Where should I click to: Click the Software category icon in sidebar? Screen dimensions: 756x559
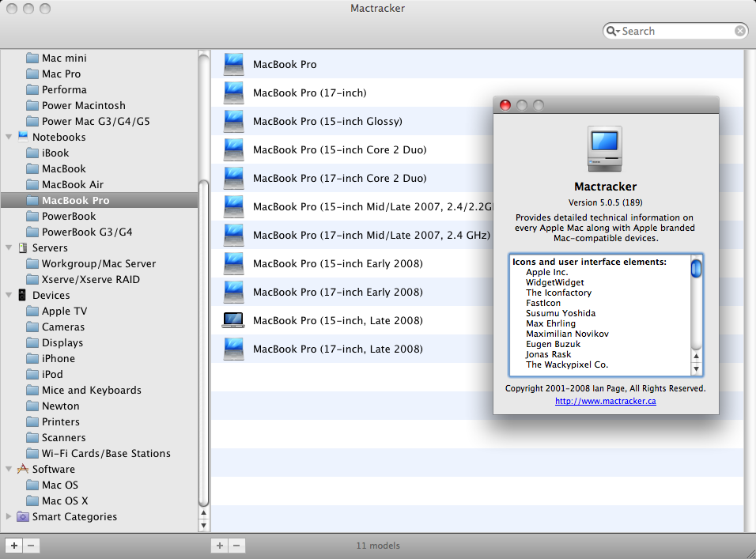click(23, 469)
